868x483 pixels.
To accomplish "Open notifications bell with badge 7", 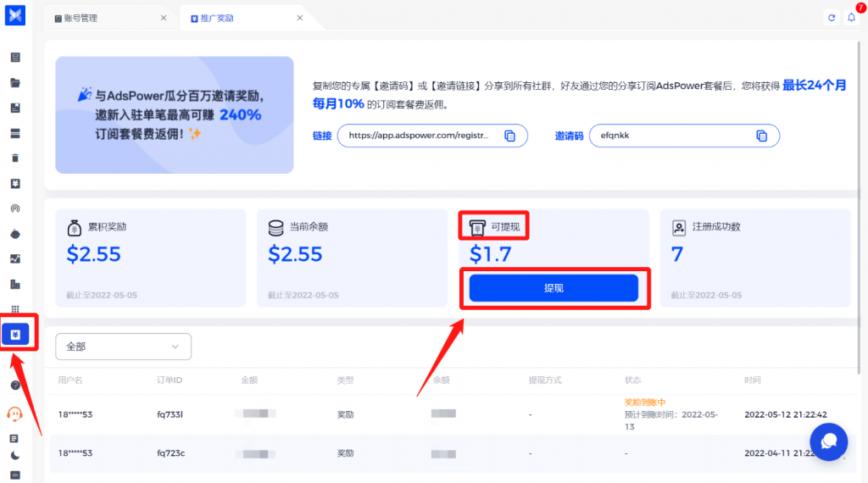I will coord(851,18).
